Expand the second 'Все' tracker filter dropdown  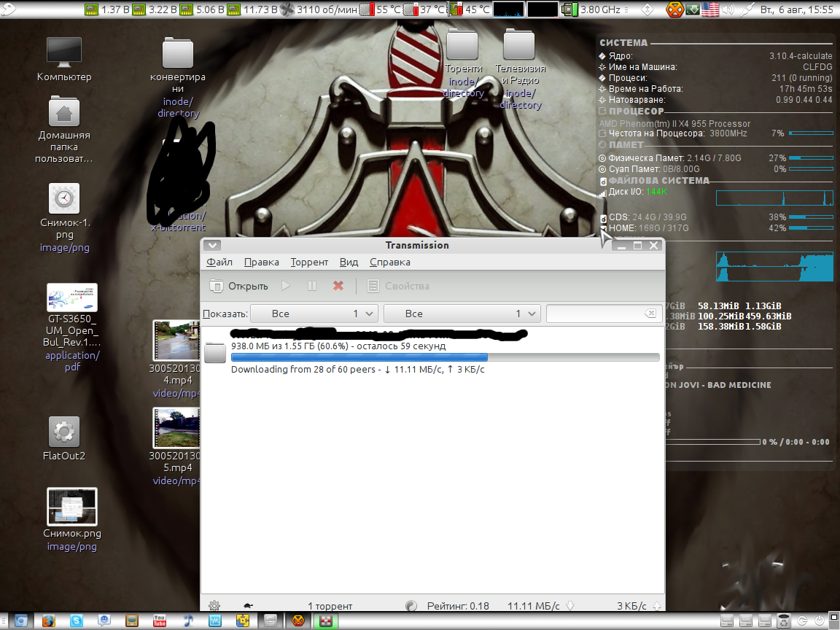pyautogui.click(x=462, y=314)
